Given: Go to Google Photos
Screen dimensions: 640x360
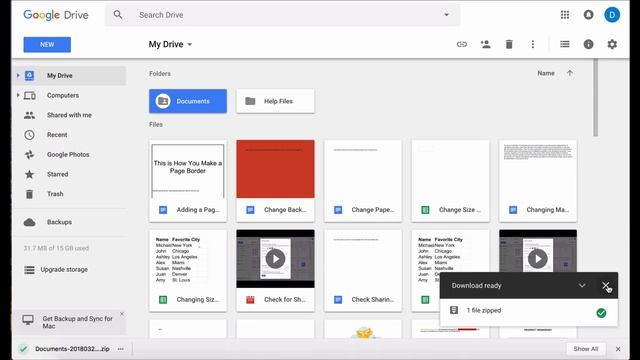Looking at the screenshot, I should [69, 155].
